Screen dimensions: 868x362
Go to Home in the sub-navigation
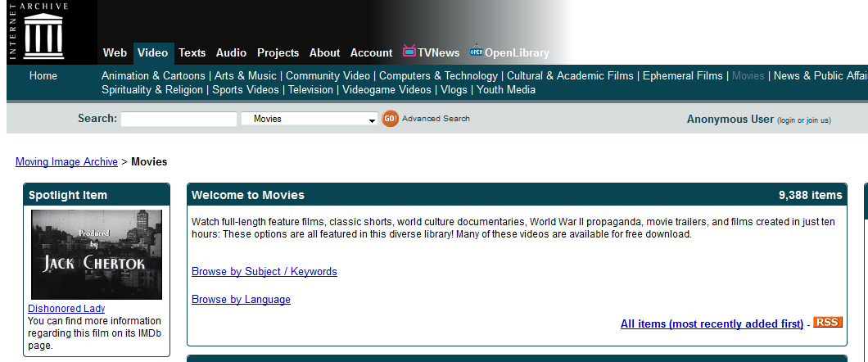pos(43,76)
